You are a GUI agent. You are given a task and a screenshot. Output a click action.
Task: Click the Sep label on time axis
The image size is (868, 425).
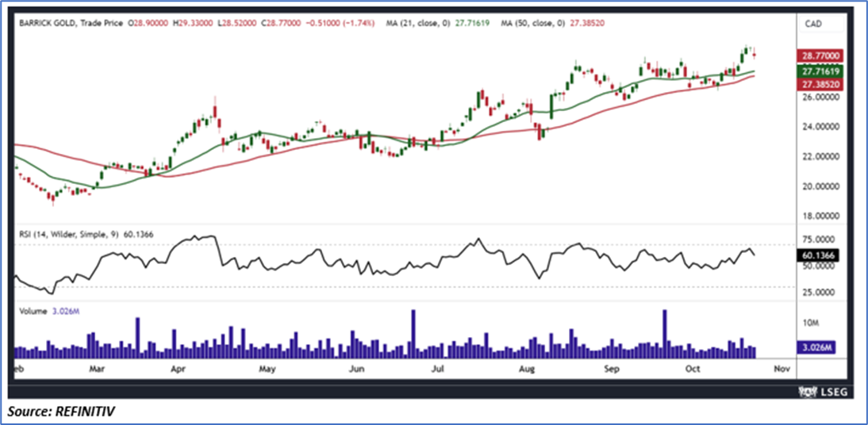(x=613, y=369)
